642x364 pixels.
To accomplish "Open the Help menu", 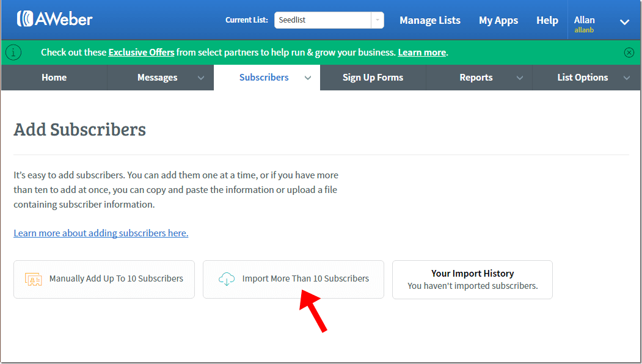I will pyautogui.click(x=547, y=20).
